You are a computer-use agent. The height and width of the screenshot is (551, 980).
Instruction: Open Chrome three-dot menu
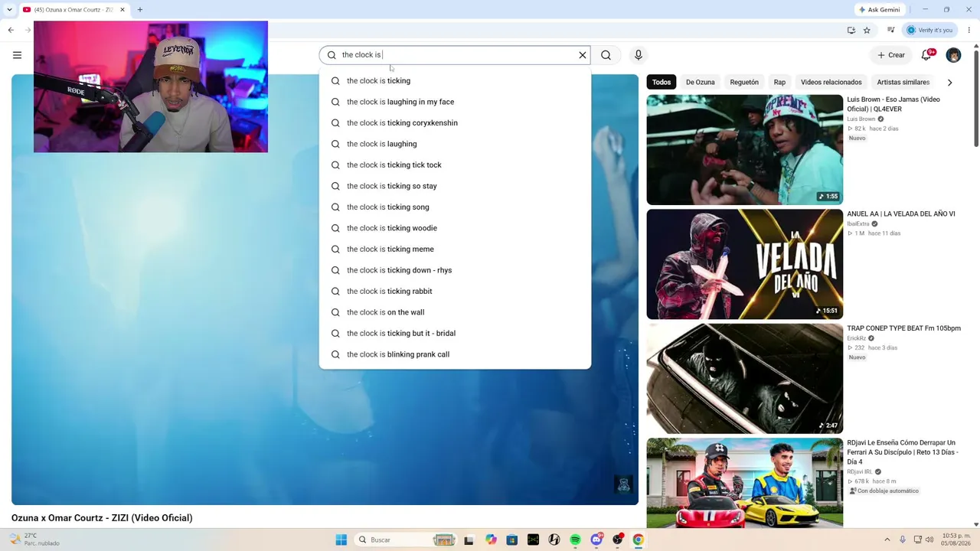coord(969,30)
